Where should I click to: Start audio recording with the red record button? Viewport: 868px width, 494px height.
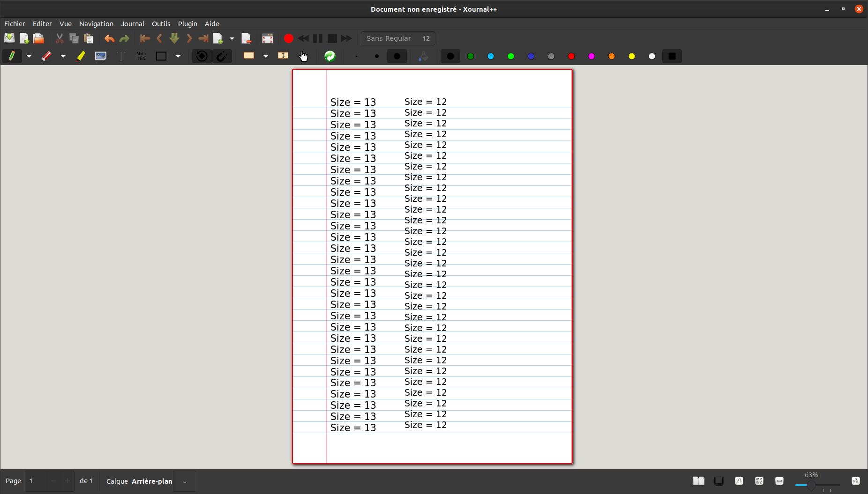pos(289,38)
